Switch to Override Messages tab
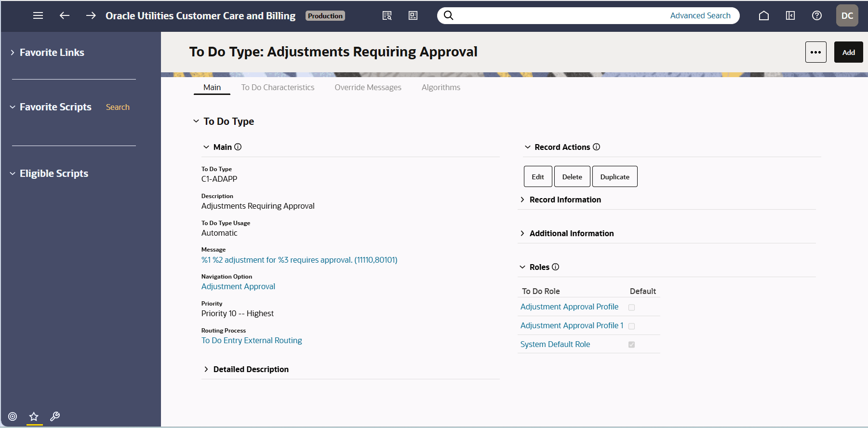Image resolution: width=868 pixels, height=428 pixels. (x=368, y=87)
